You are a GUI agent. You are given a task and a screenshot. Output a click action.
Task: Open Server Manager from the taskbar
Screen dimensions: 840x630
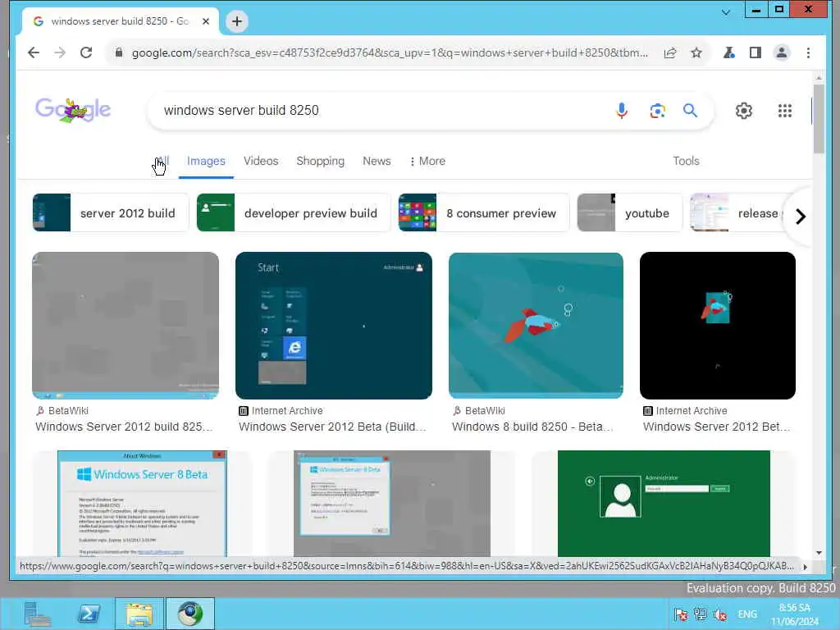click(x=38, y=614)
